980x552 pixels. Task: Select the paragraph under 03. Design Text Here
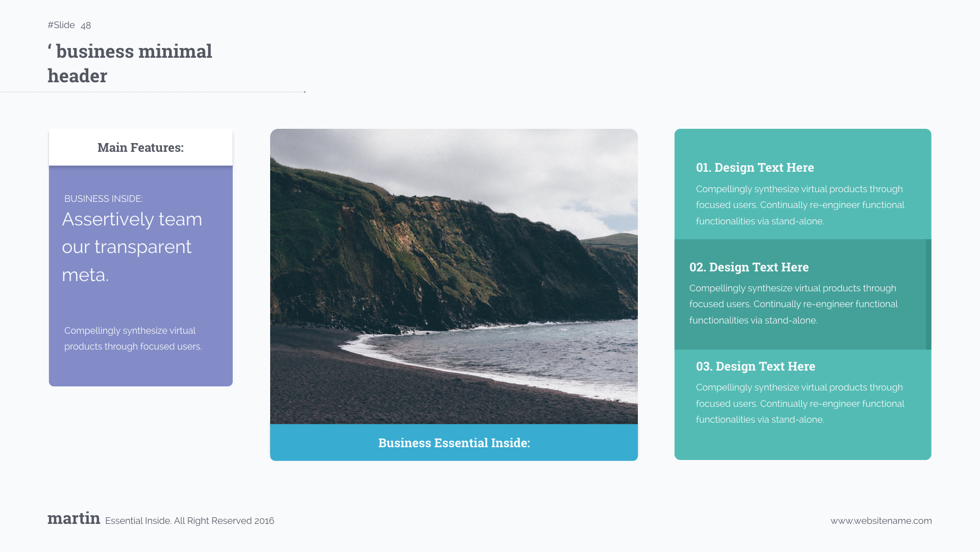point(800,403)
